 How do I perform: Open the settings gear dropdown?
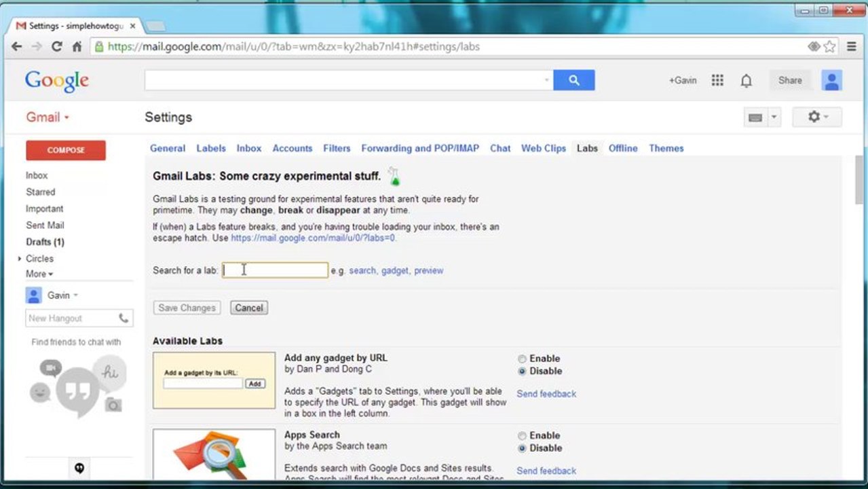click(818, 117)
